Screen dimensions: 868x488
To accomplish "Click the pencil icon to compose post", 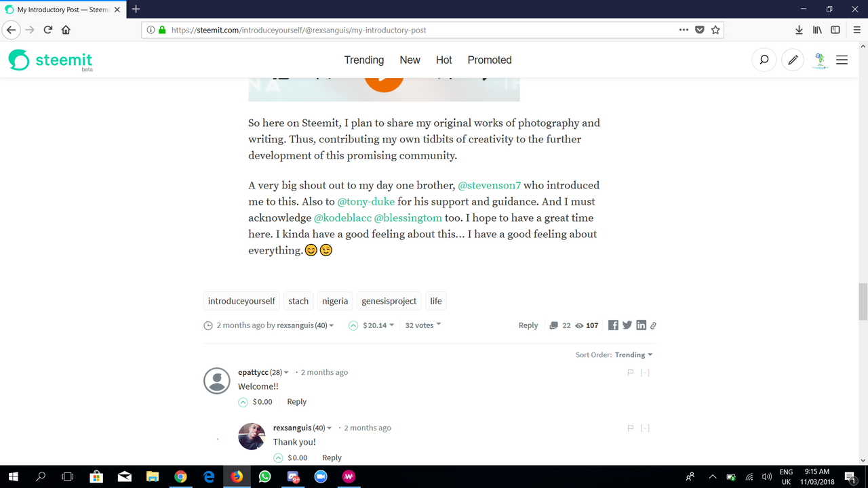I will (792, 60).
